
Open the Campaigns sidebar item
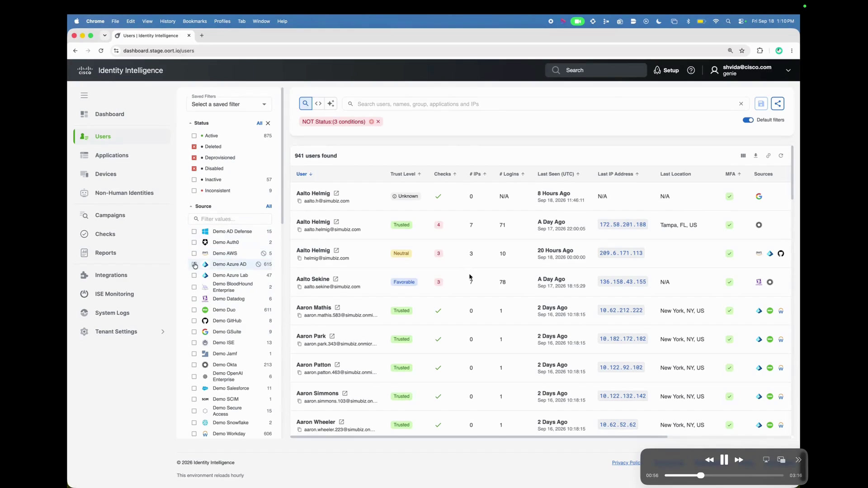(x=110, y=215)
